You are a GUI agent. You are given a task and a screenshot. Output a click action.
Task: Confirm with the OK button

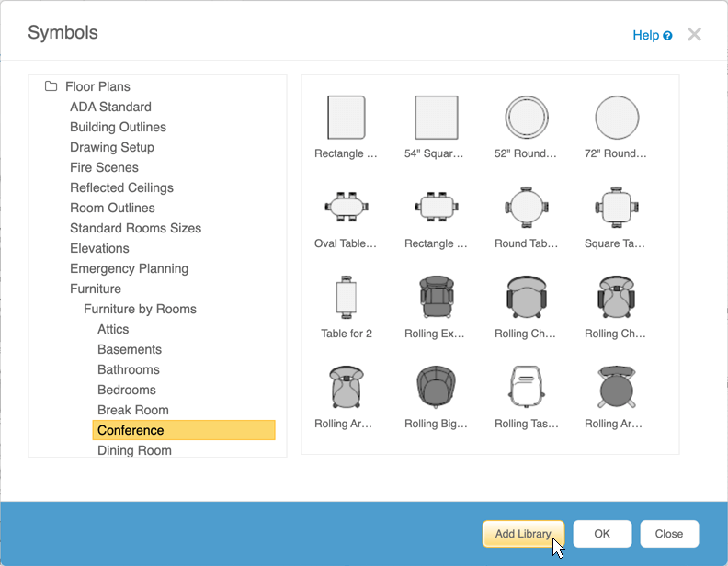coord(602,534)
